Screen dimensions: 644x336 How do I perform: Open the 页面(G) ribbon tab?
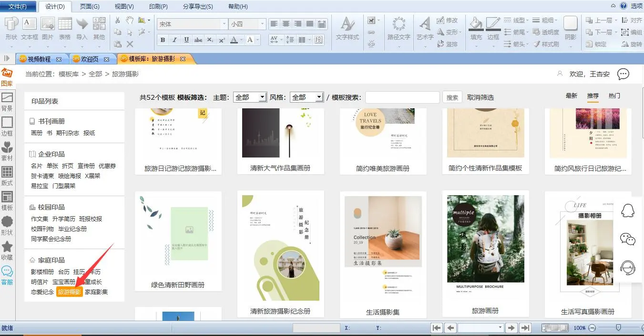(89, 6)
